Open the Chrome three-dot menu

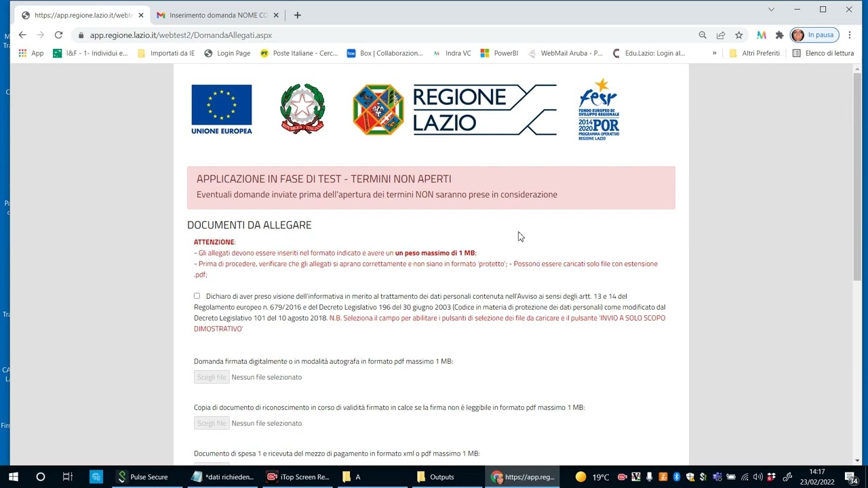coord(850,35)
